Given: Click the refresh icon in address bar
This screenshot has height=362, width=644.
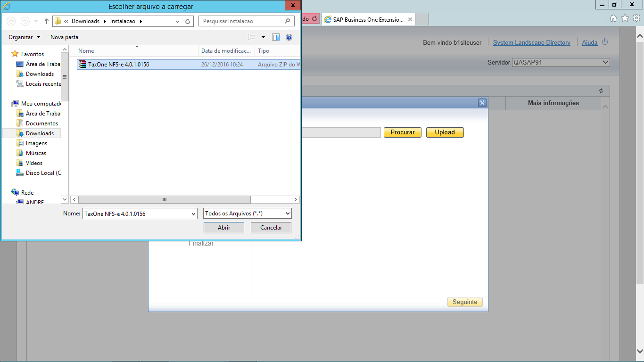Looking at the screenshot, I should tap(188, 21).
